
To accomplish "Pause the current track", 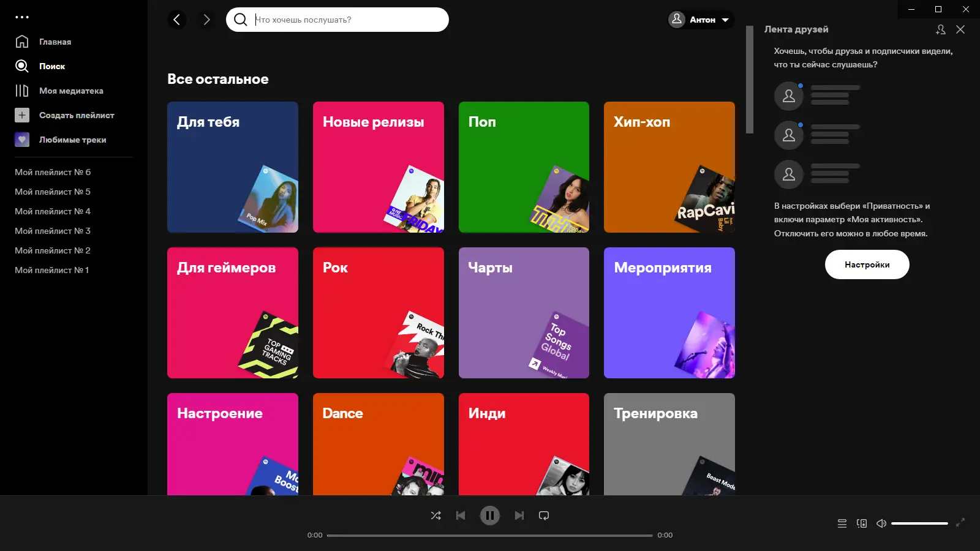I will click(489, 515).
